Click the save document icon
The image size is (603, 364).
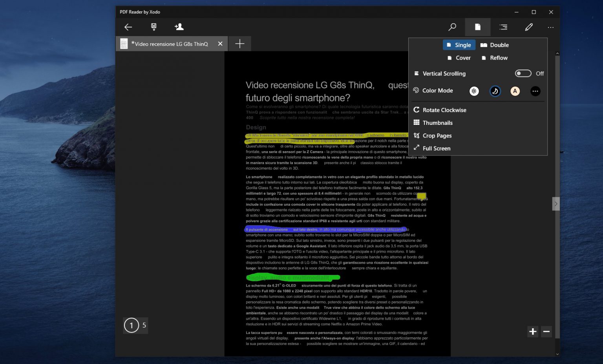[153, 27]
